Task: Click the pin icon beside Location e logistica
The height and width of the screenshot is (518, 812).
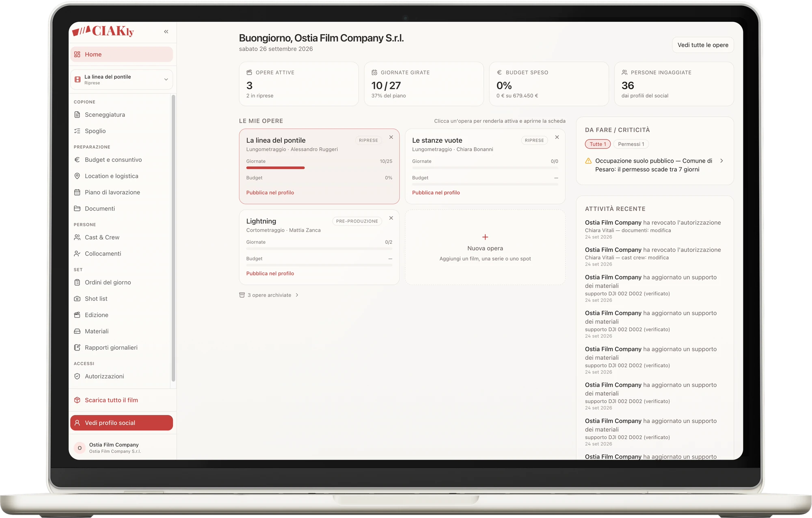Action: pos(77,176)
